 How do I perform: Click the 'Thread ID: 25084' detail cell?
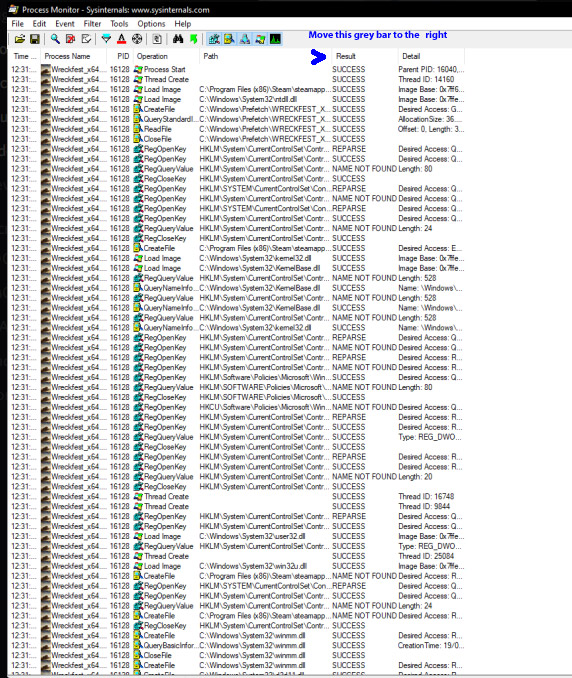pos(426,556)
